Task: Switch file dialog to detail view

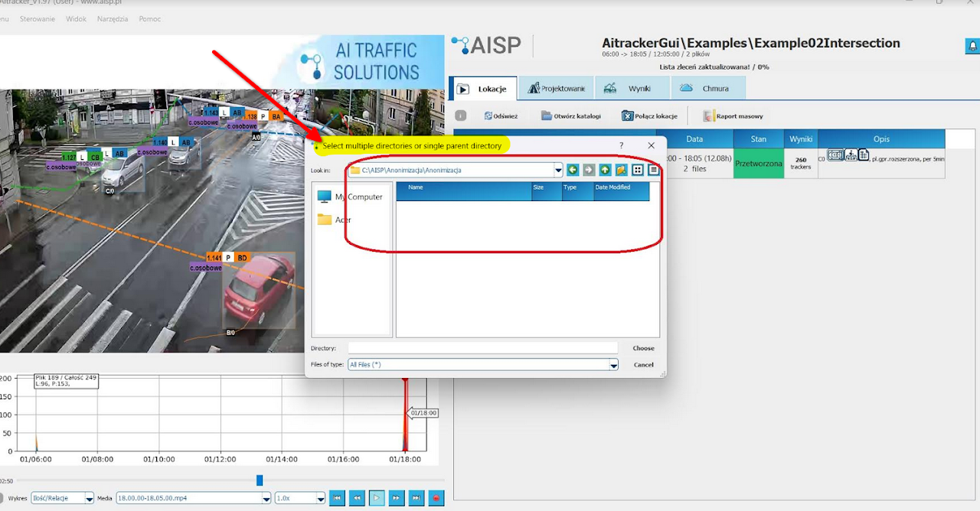Action: point(654,170)
